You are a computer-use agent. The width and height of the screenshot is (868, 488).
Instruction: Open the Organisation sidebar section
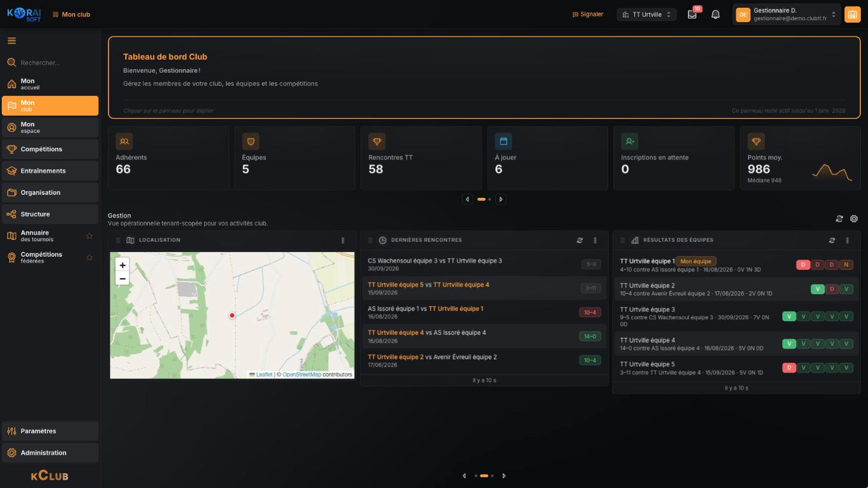(50, 192)
